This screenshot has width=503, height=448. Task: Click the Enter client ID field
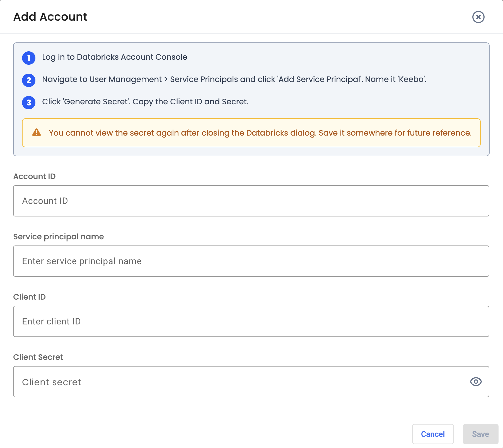[251, 321]
